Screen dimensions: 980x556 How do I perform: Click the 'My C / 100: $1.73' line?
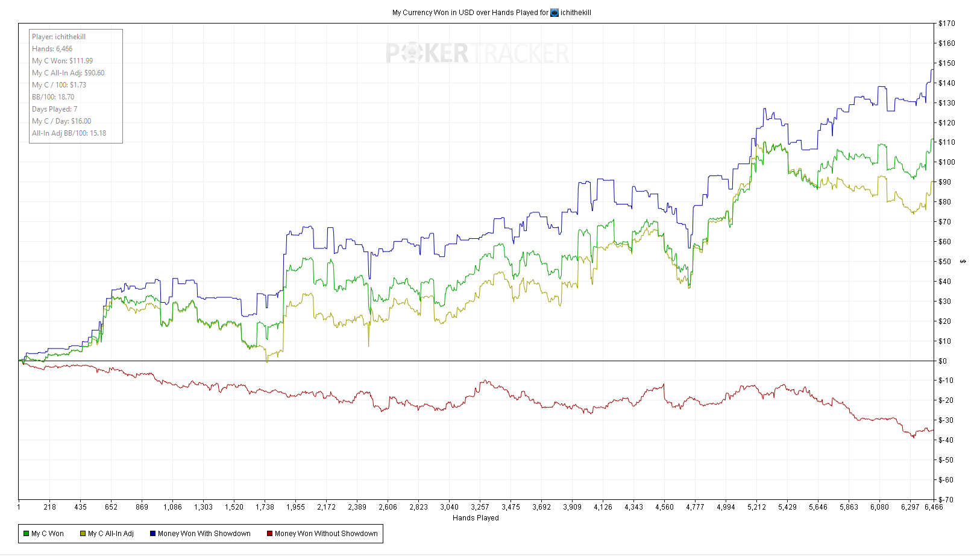[59, 85]
